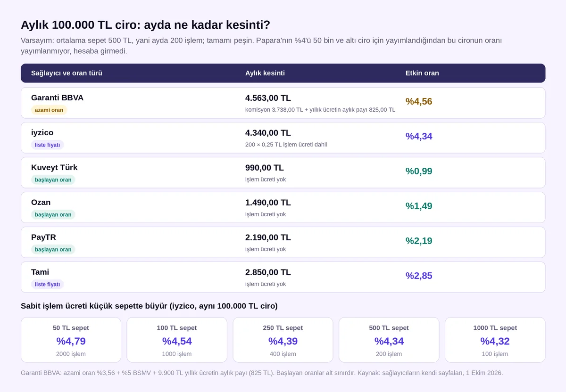Click the effective rate '%2,85'
566x392 pixels.
tap(419, 276)
